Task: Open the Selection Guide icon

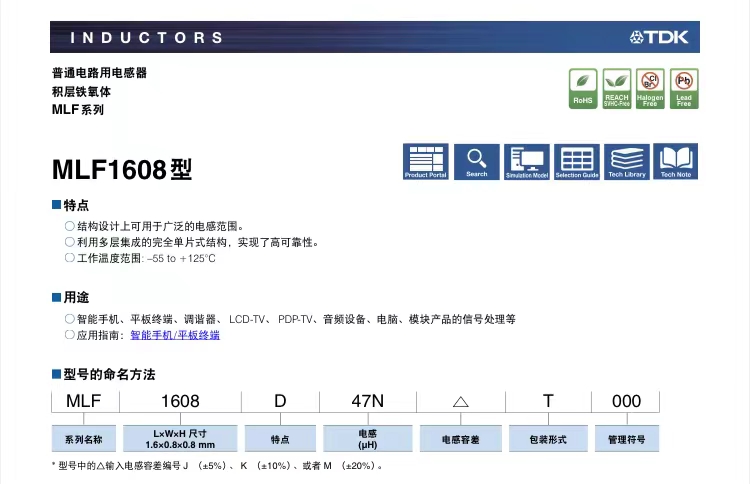Action: 577,161
